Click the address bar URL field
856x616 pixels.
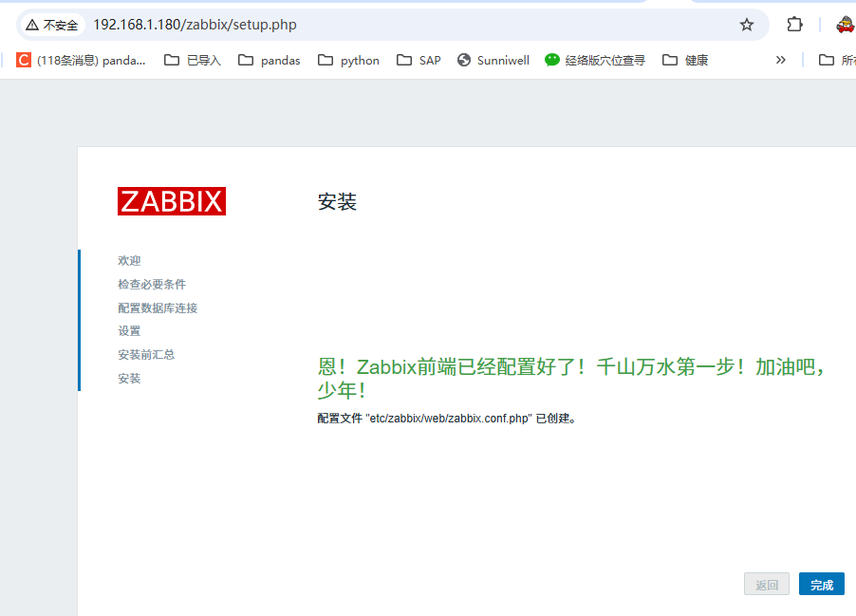click(x=380, y=25)
